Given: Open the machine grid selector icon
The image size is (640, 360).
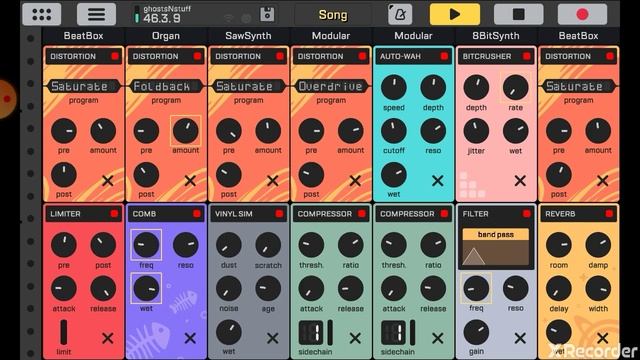Looking at the screenshot, I should [x=42, y=14].
